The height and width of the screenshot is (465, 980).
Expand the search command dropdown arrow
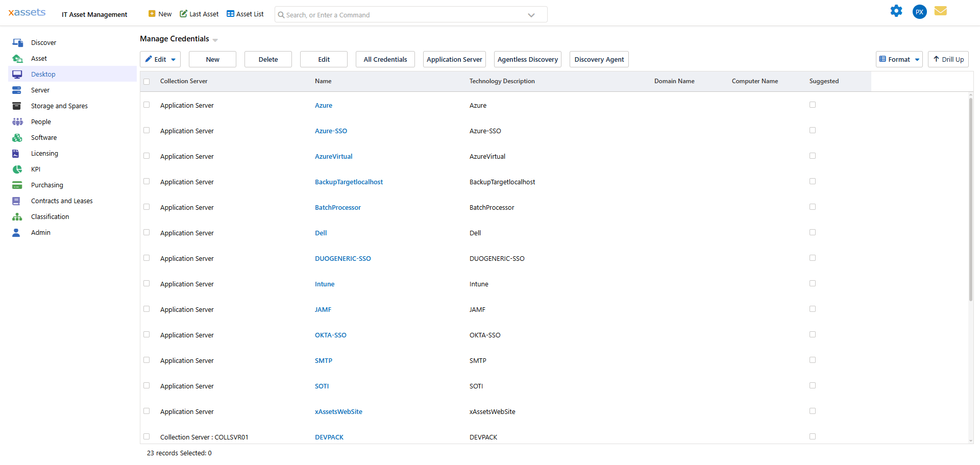[x=531, y=14]
